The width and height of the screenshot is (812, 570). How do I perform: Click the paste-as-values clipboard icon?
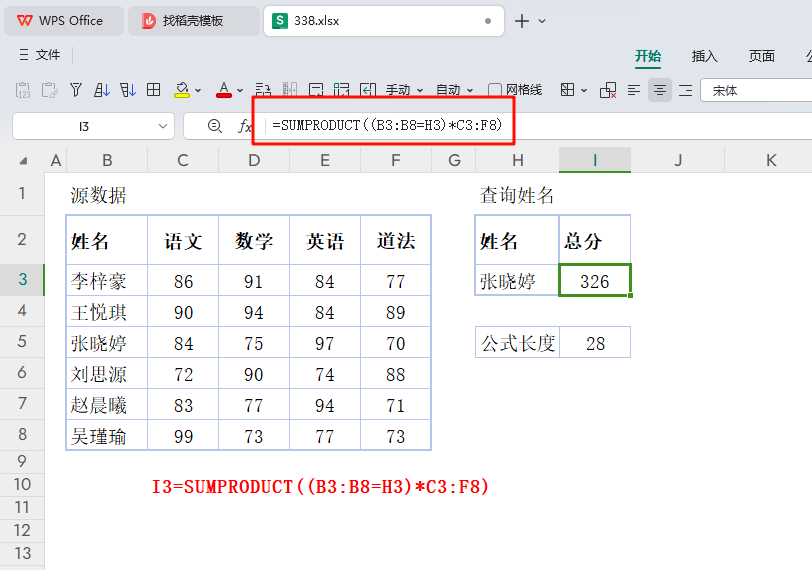coord(23,91)
